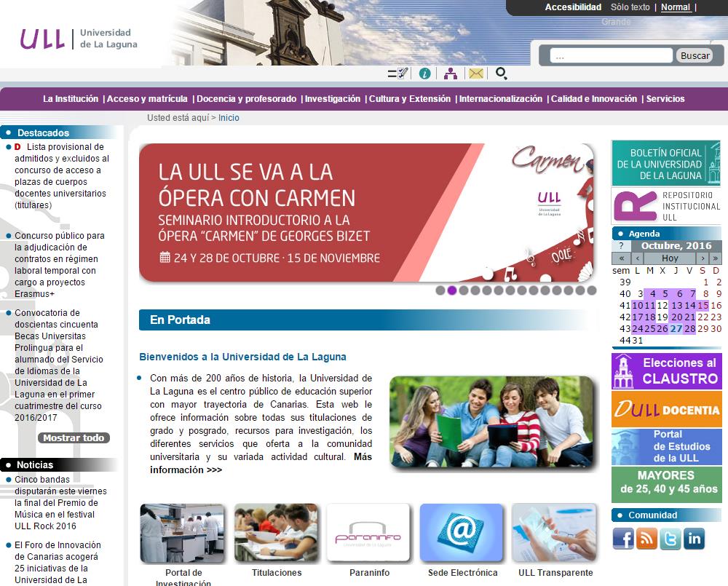Click the Sede Electrónica text link
Image resolution: width=728 pixels, height=586 pixels.
point(462,573)
